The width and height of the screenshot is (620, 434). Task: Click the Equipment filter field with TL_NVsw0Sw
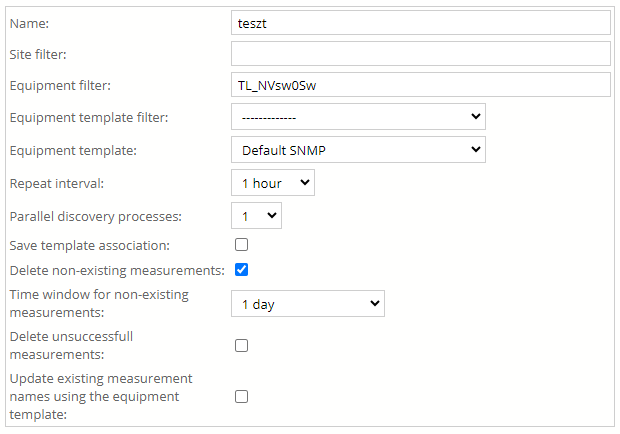(421, 85)
